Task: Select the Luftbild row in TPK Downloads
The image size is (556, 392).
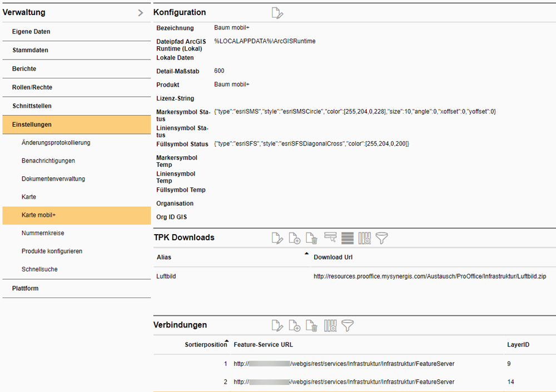Action: coord(167,276)
